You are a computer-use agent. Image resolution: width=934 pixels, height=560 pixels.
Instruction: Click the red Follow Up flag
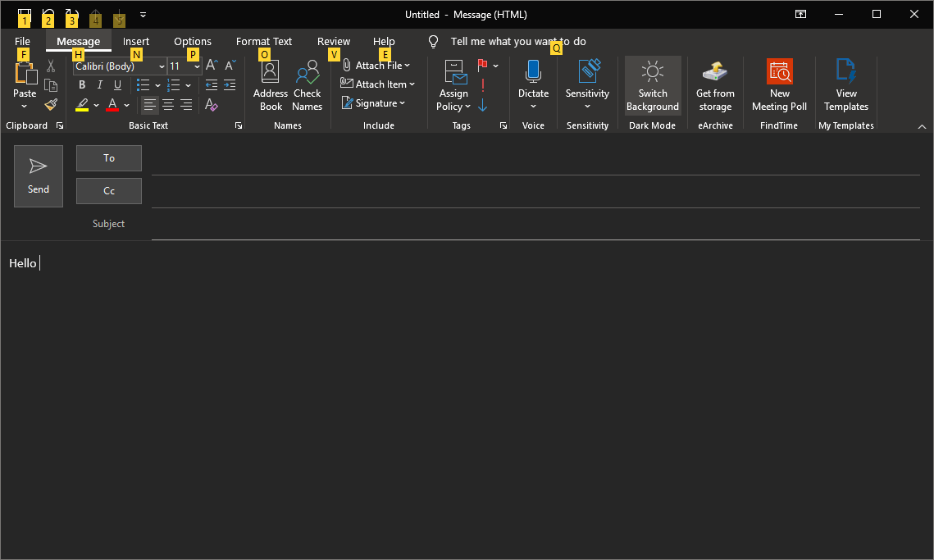point(482,65)
